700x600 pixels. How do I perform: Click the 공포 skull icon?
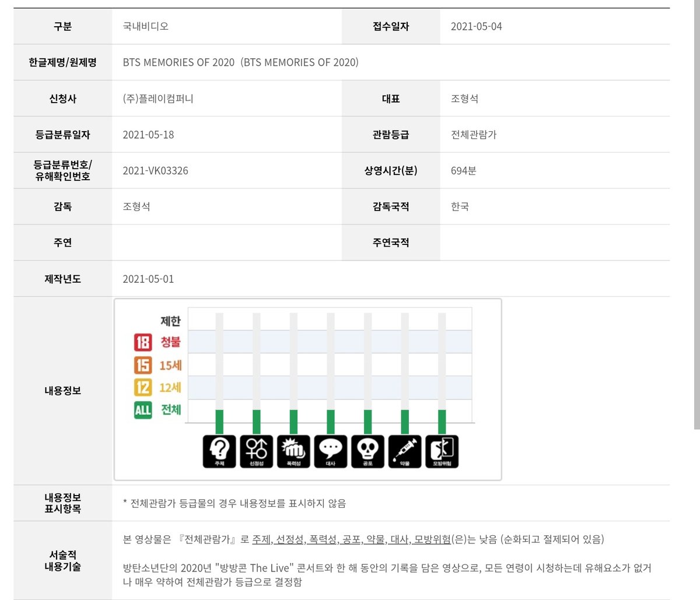pos(368,451)
